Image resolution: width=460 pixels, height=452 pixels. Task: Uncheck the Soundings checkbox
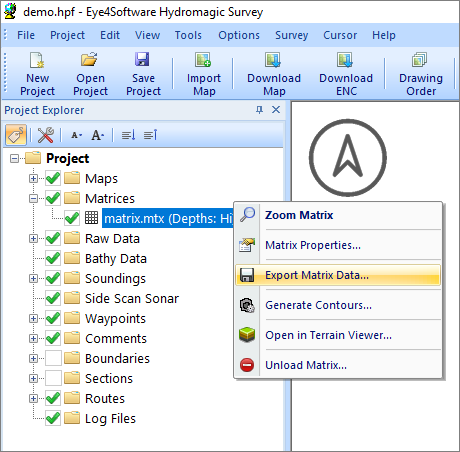[x=53, y=278]
